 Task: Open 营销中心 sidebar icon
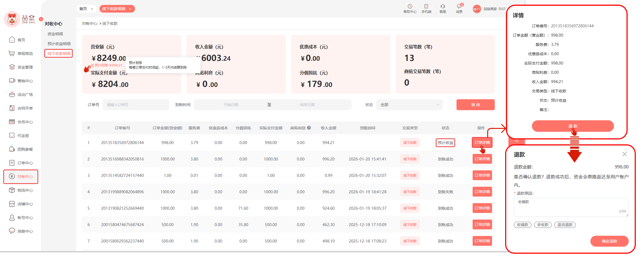click(12, 81)
